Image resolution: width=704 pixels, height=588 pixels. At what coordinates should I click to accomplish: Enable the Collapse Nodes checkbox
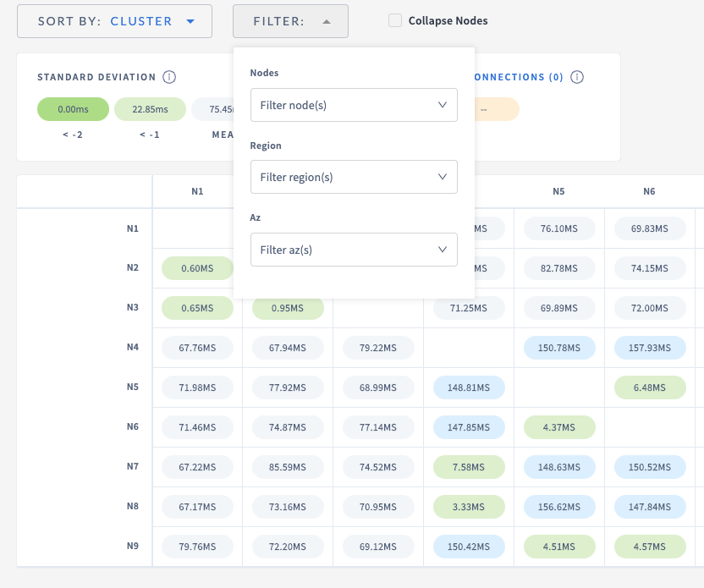pyautogui.click(x=395, y=20)
